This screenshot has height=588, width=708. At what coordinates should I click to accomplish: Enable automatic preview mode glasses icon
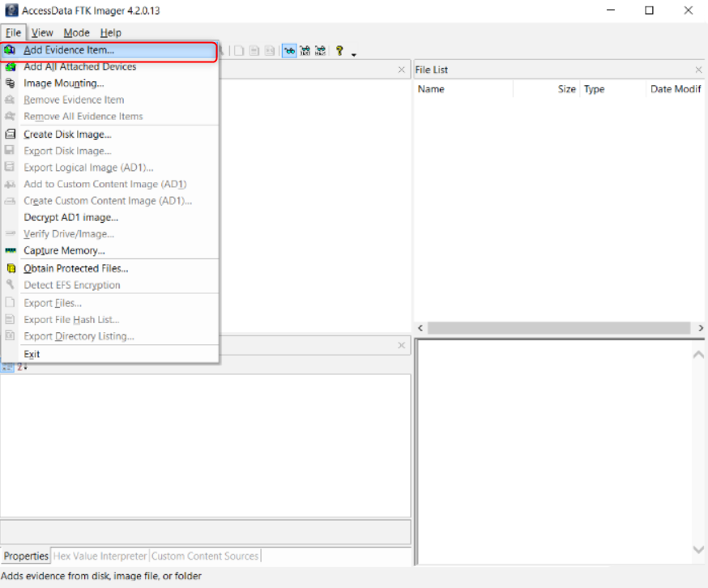289,51
